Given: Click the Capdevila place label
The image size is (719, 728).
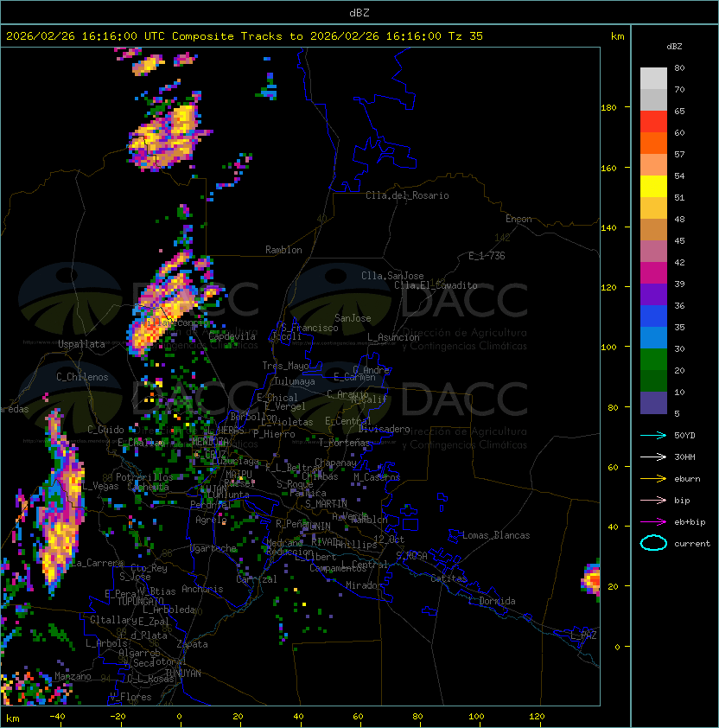Looking at the screenshot, I should [x=232, y=336].
